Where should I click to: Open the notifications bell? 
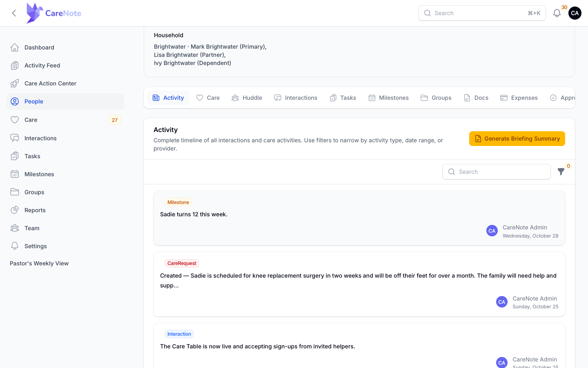(557, 13)
